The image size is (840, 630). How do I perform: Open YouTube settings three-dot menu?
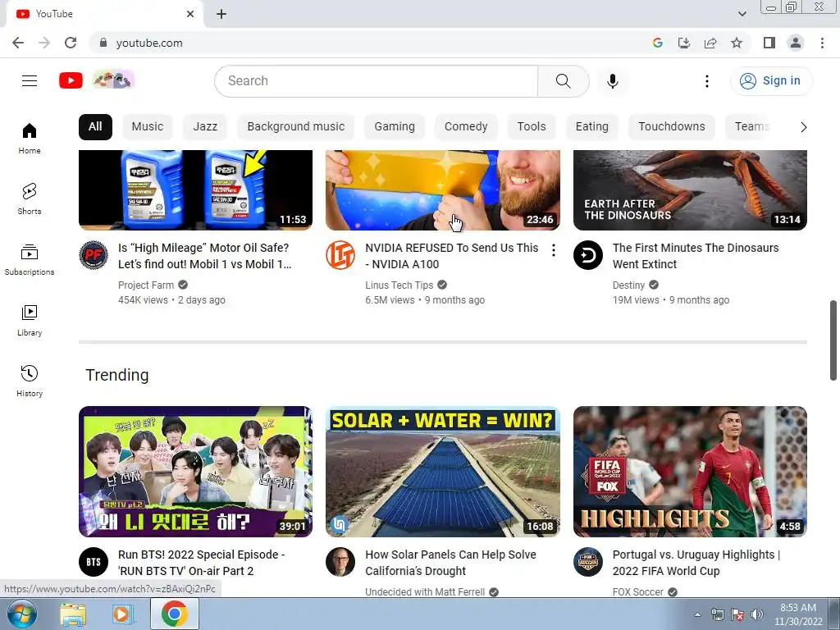[x=706, y=81]
